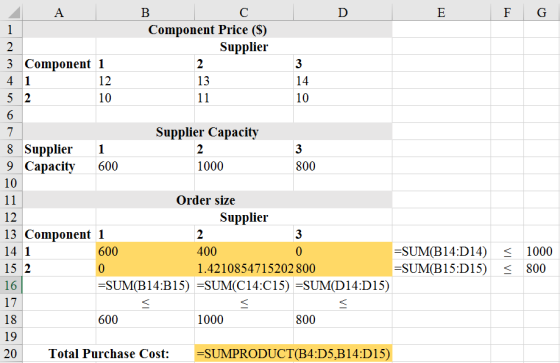The image size is (560, 363).
Task: Select column C header
Action: tap(244, 13)
